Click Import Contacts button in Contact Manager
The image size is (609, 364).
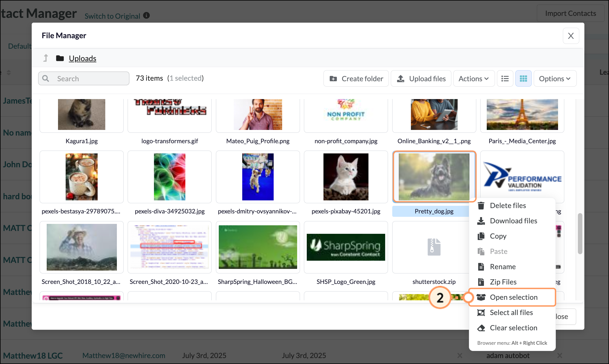coord(571,13)
